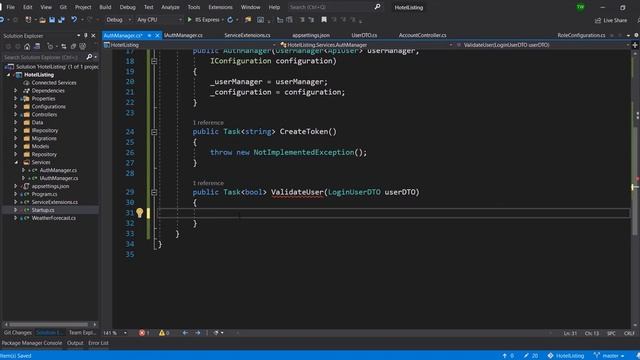The height and width of the screenshot is (360, 640).
Task: Click the Save file toolbar icon
Action: point(52,20)
